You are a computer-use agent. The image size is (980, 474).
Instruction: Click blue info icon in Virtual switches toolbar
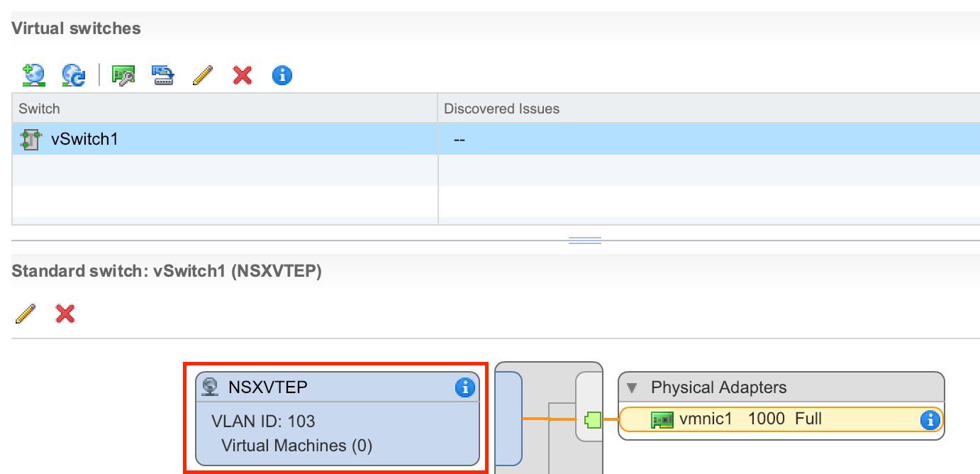point(282,75)
